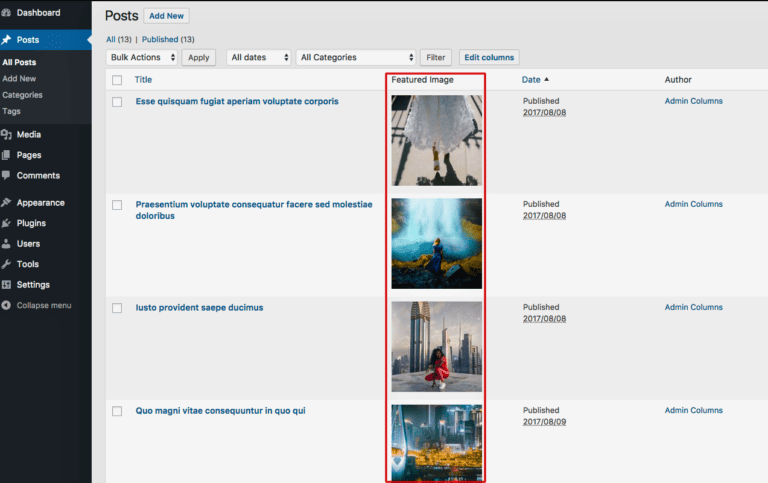The width and height of the screenshot is (768, 483).
Task: Select Add New in Posts submenu
Action: pyautogui.click(x=19, y=78)
